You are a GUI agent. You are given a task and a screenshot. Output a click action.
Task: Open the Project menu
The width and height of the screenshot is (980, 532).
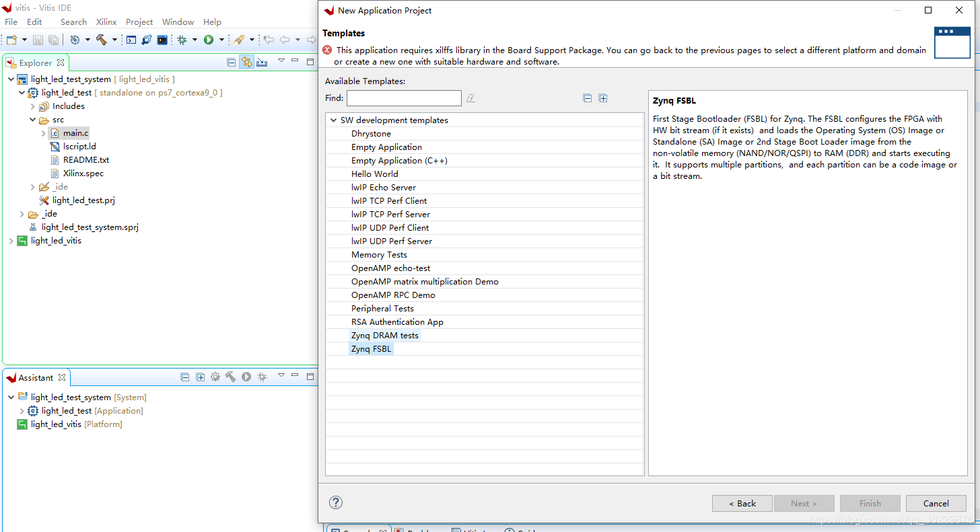pos(139,22)
